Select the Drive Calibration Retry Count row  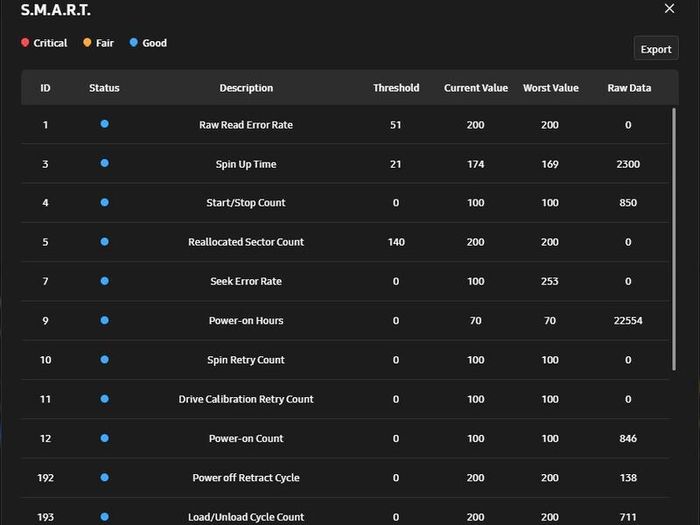click(346, 399)
